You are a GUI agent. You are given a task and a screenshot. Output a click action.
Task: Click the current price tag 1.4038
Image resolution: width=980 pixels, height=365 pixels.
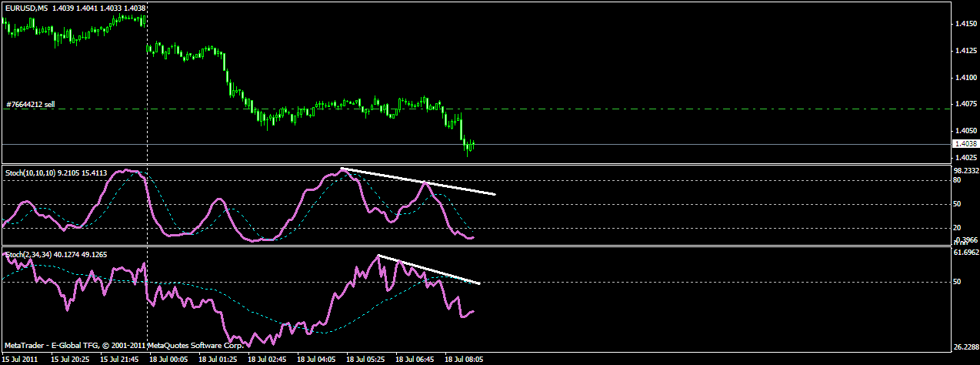(x=964, y=144)
